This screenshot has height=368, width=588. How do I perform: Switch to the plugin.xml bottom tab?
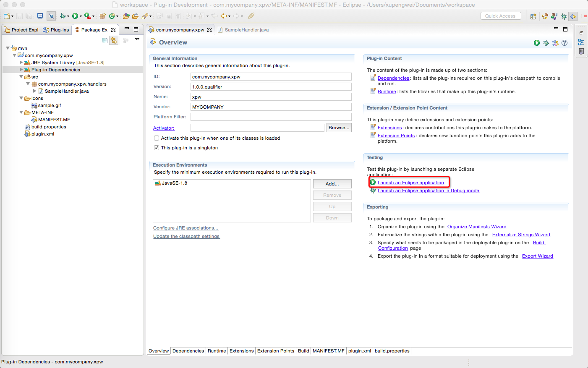[x=360, y=351]
